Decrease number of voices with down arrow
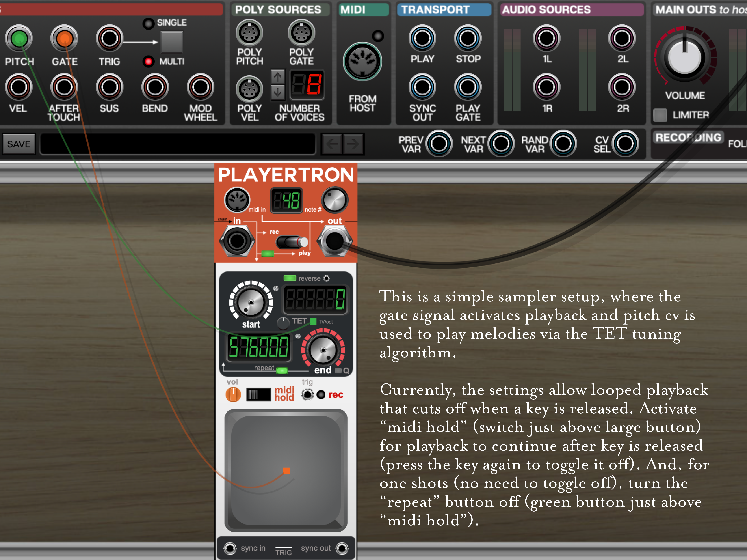The height and width of the screenshot is (560, 747). 278,92
